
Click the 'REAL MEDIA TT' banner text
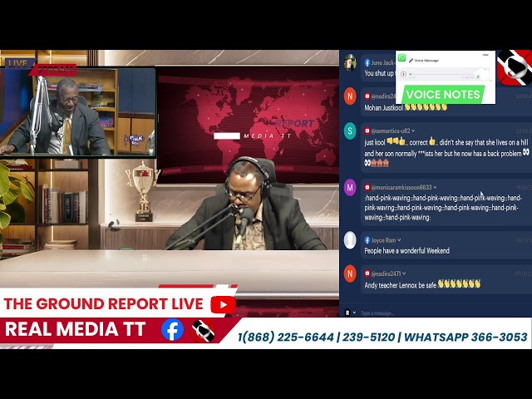click(76, 329)
